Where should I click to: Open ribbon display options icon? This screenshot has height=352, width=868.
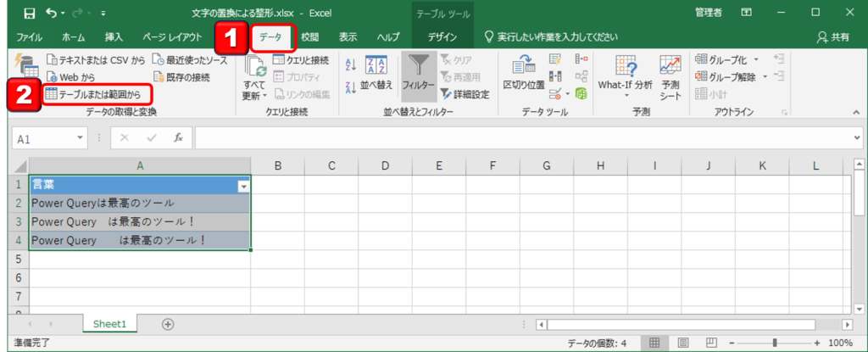point(746,13)
